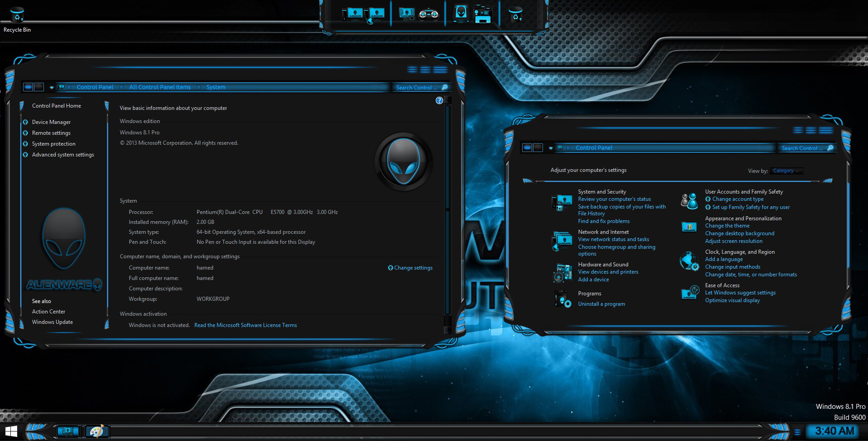The height and width of the screenshot is (441, 868).
Task: Open the recycle bin icon in top dock
Action: click(515, 14)
